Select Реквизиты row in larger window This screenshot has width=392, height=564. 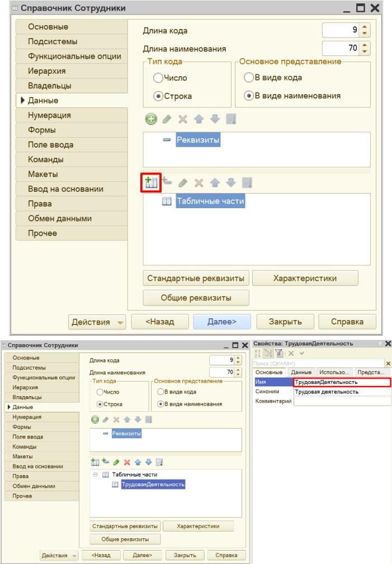tap(198, 140)
